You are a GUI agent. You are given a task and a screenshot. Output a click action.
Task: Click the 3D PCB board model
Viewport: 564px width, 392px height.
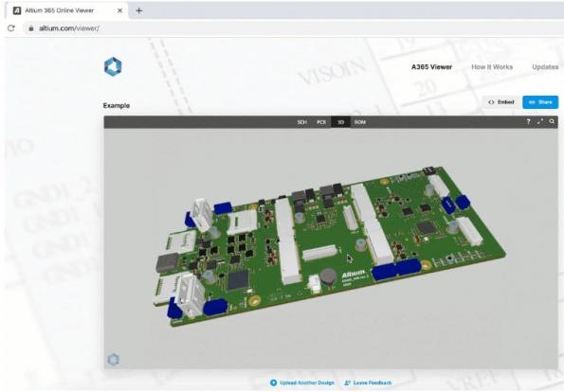(x=330, y=246)
